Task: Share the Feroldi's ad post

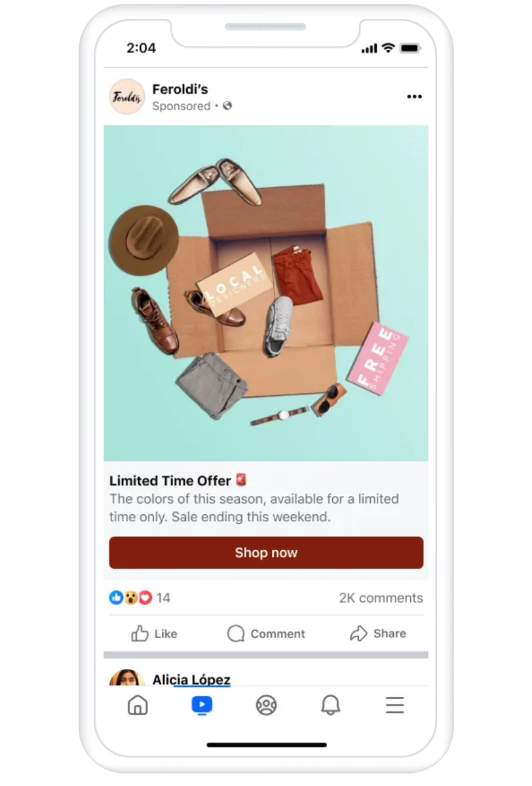Action: pos(378,633)
